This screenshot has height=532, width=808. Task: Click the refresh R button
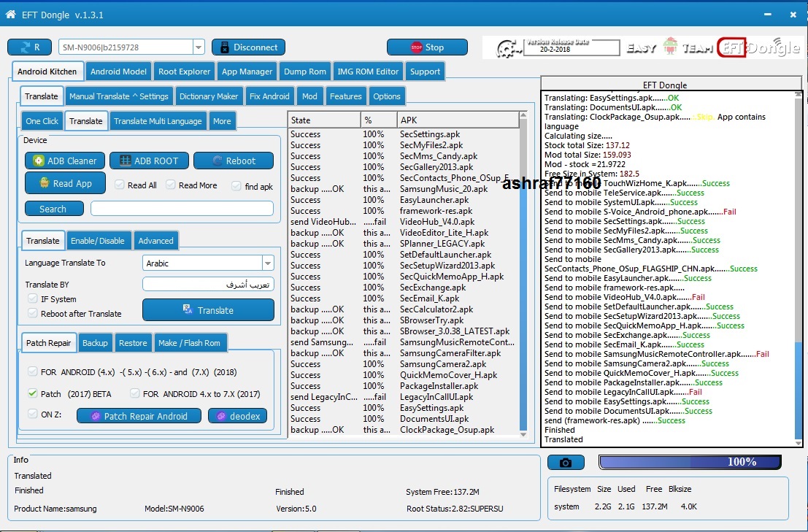click(x=29, y=47)
